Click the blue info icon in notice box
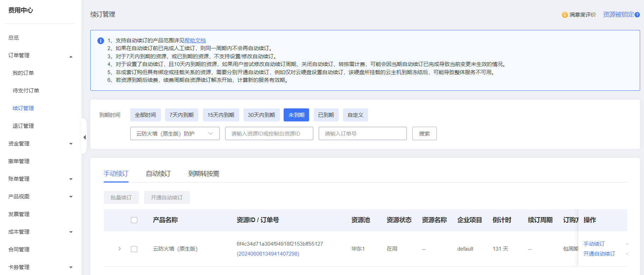The height and width of the screenshot is (275, 644). 101,41
